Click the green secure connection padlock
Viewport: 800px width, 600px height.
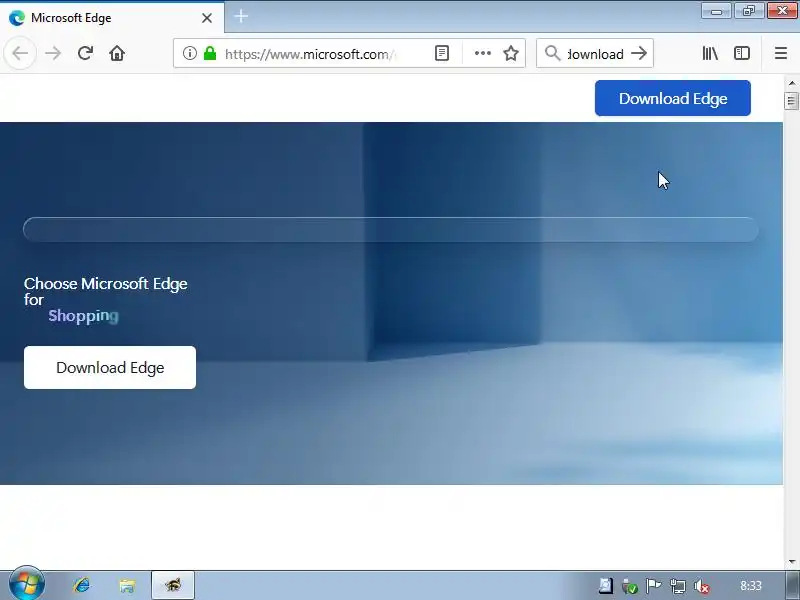pyautogui.click(x=210, y=53)
